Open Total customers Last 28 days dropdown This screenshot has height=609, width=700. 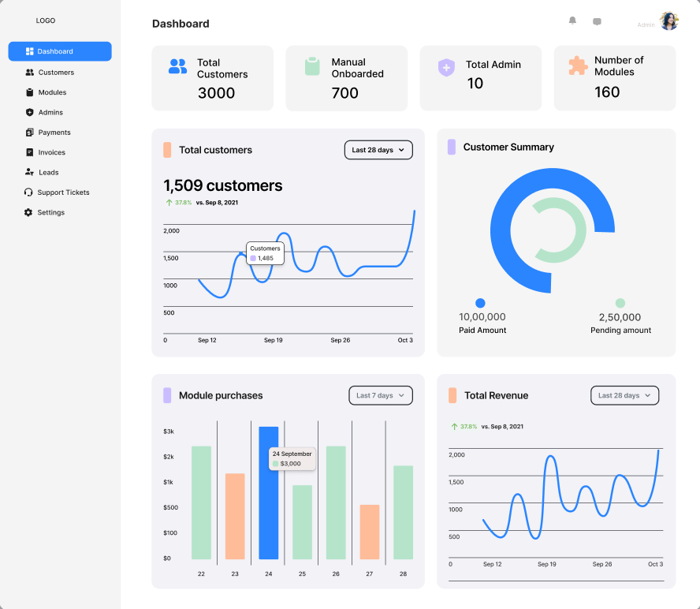[378, 150]
